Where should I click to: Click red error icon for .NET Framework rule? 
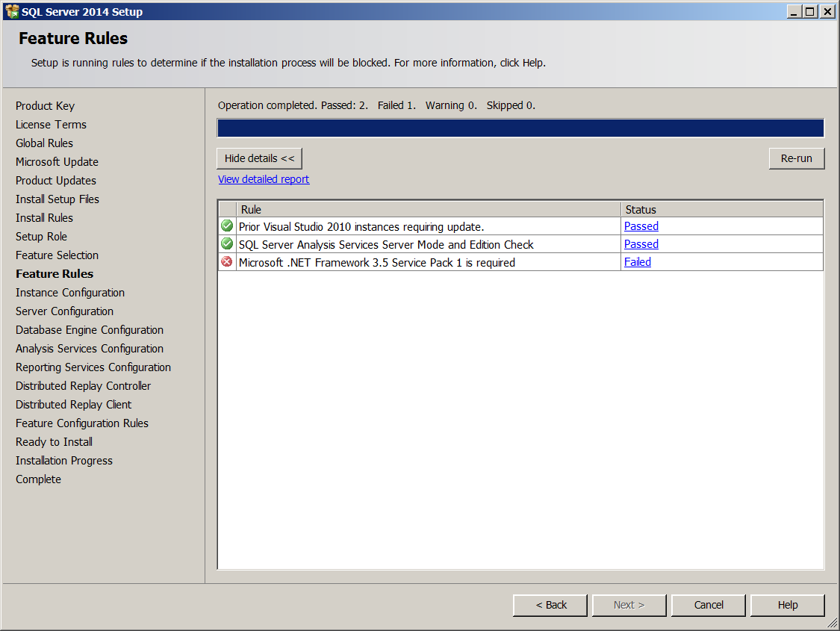227,261
